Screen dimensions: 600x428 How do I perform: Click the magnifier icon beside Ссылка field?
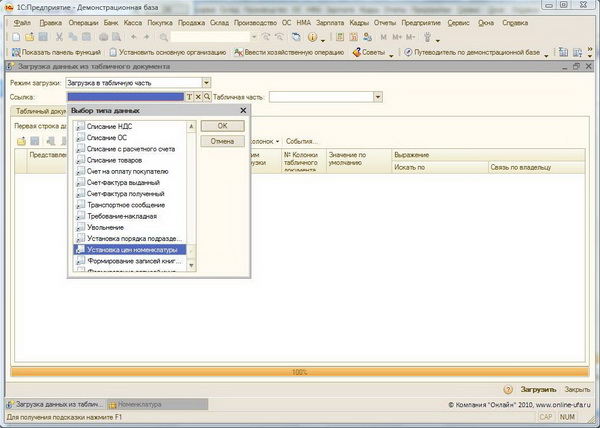207,97
